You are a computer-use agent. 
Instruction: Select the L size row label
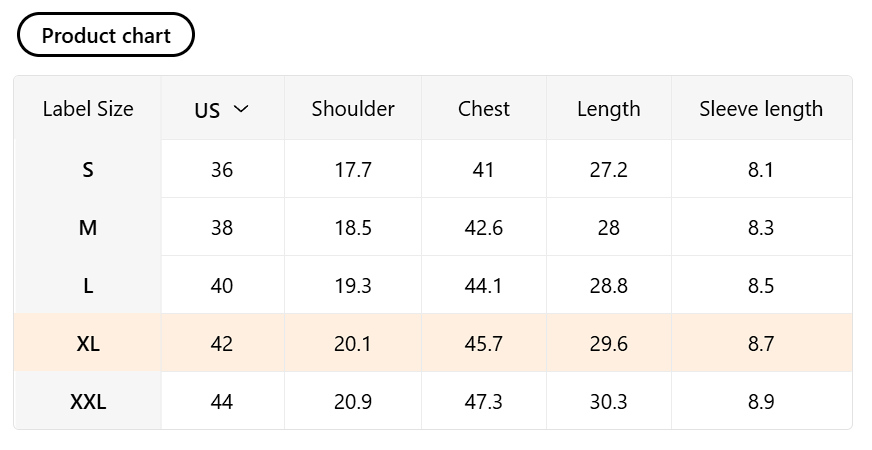point(88,286)
